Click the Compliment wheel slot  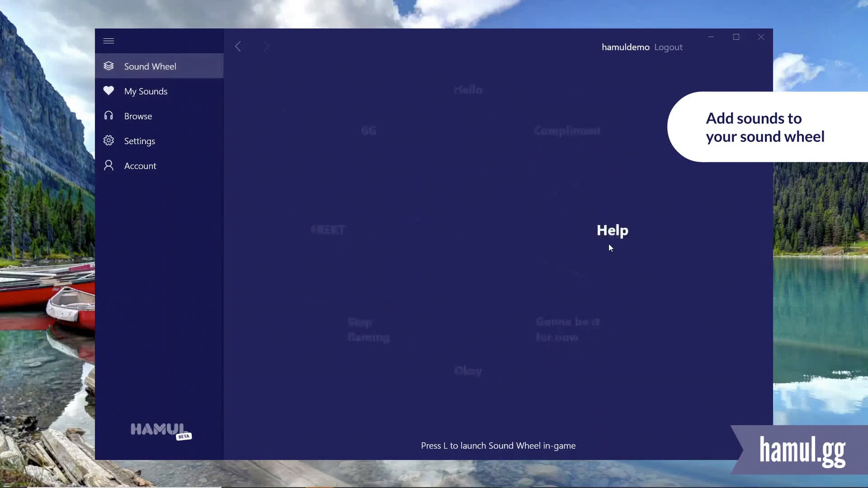coord(567,131)
